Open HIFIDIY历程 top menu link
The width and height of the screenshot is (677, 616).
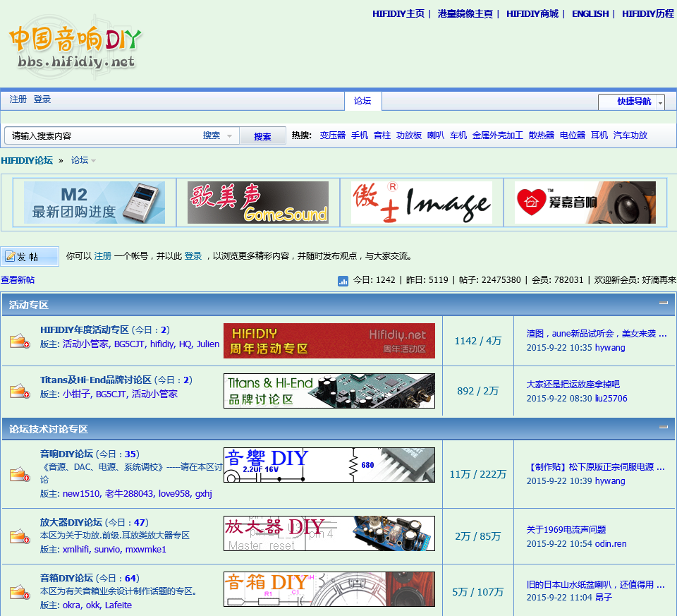[x=647, y=14]
